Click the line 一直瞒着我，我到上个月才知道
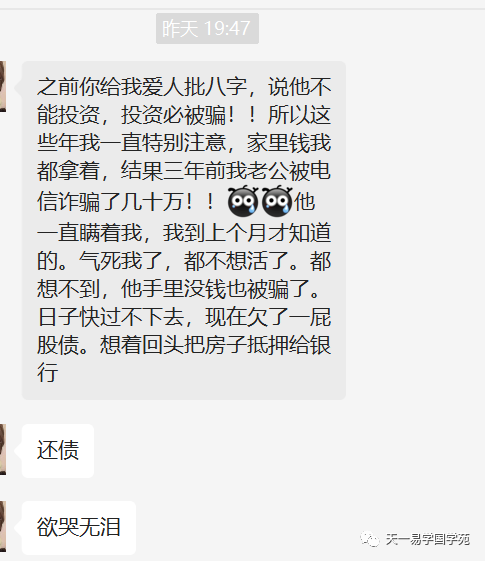This screenshot has height=561, width=485. (184, 232)
